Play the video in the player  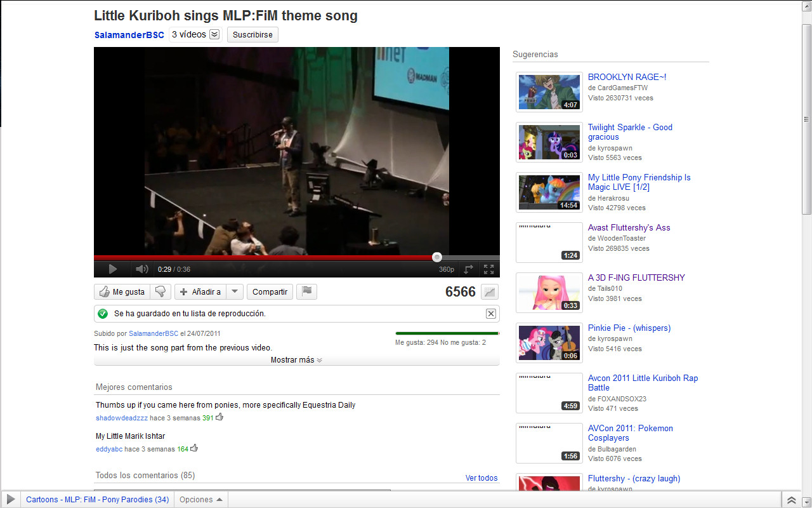point(112,269)
